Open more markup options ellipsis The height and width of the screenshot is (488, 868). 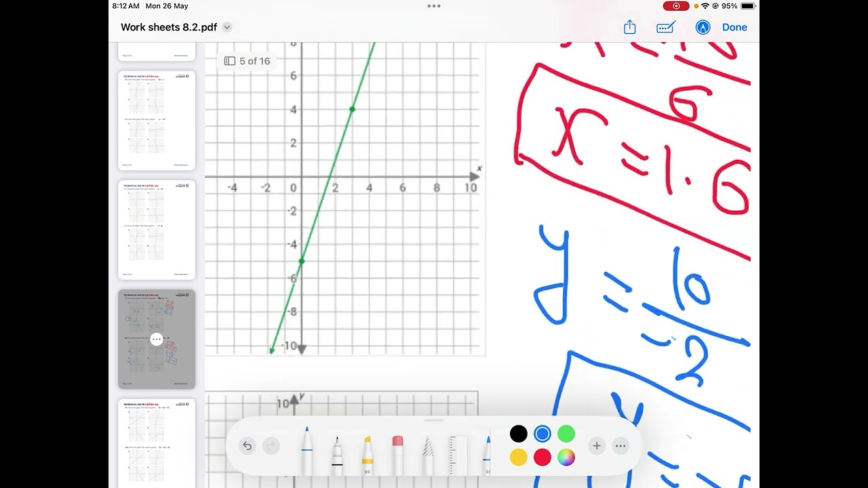tap(620, 445)
